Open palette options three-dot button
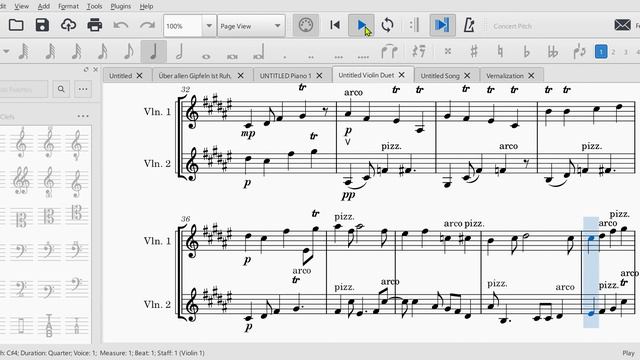Image resolution: width=640 pixels, height=360 pixels. (x=83, y=89)
